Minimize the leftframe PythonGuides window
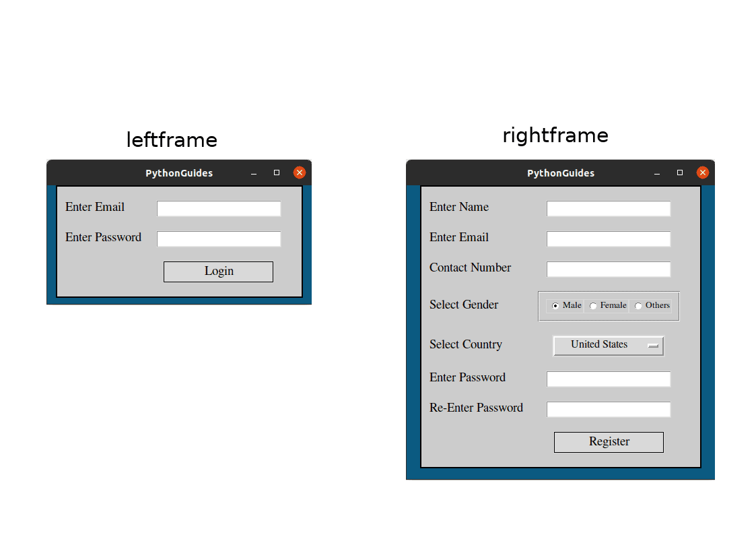This screenshot has height=535, width=756. pyautogui.click(x=254, y=173)
